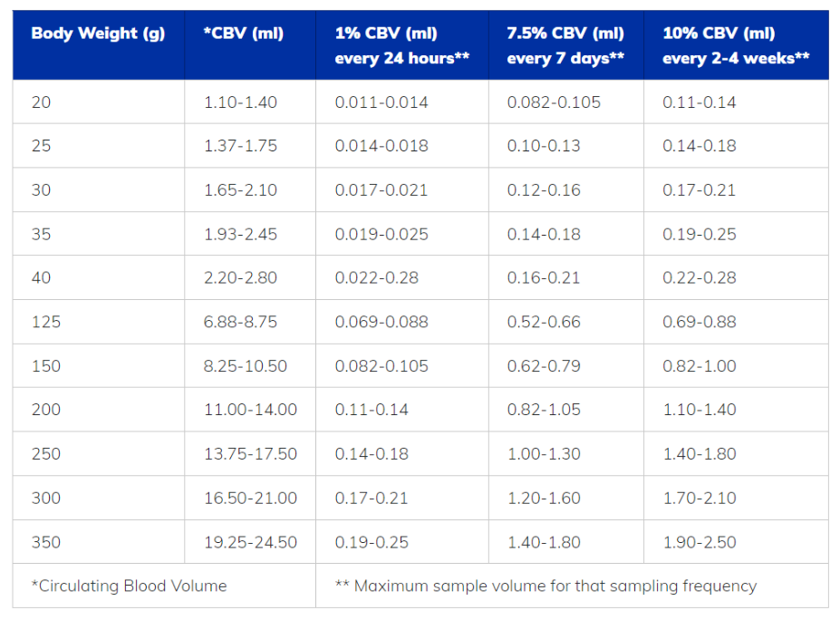Select the 11.00-14.00 CBV cell
840x620 pixels.
(250, 410)
